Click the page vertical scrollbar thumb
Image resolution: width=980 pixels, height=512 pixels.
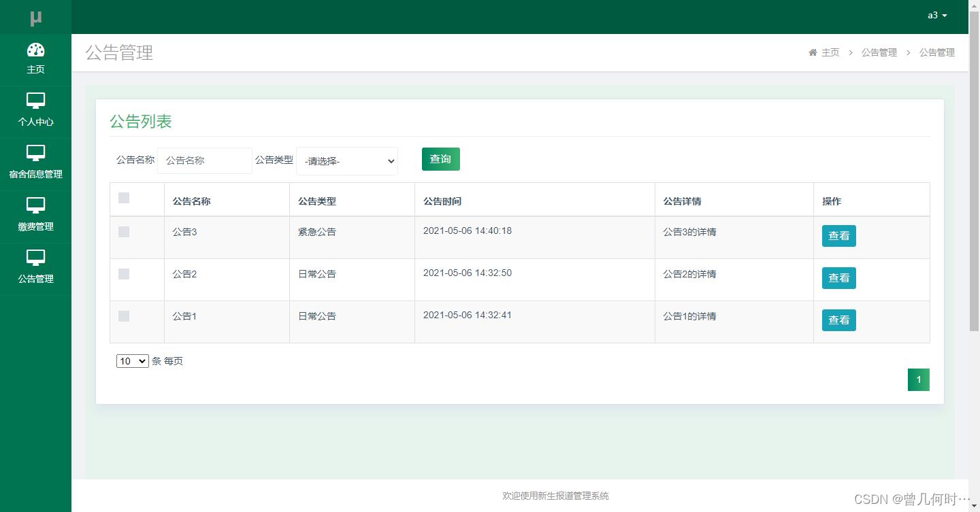point(974,170)
